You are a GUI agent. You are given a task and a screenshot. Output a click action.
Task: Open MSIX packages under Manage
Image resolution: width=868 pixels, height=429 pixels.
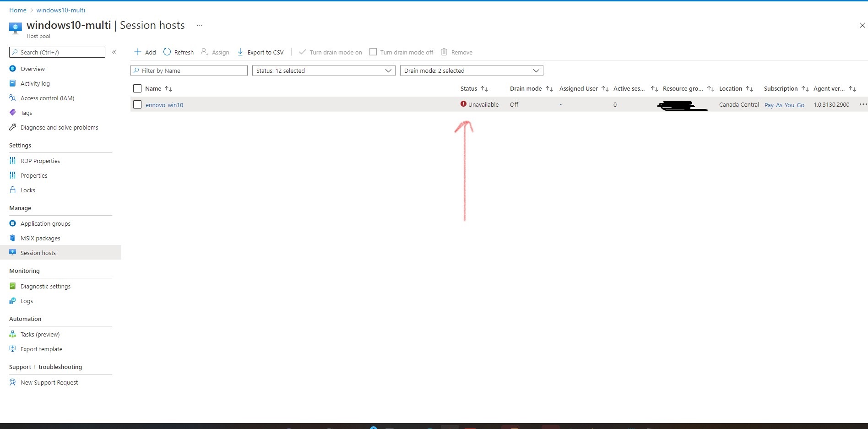(x=40, y=238)
